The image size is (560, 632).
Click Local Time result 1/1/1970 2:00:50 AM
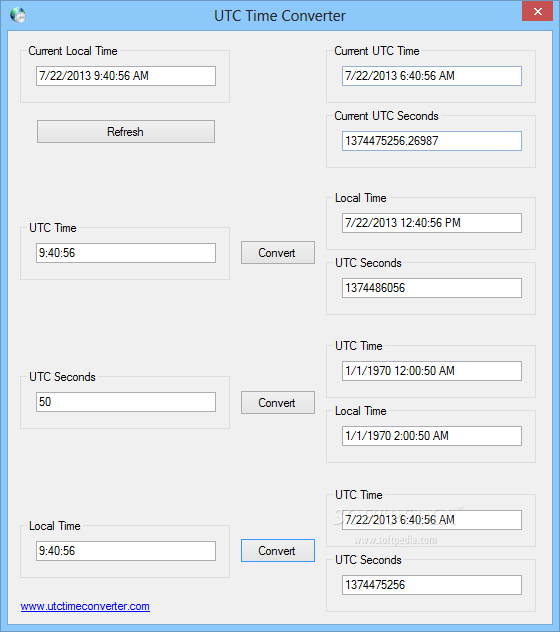coord(432,436)
